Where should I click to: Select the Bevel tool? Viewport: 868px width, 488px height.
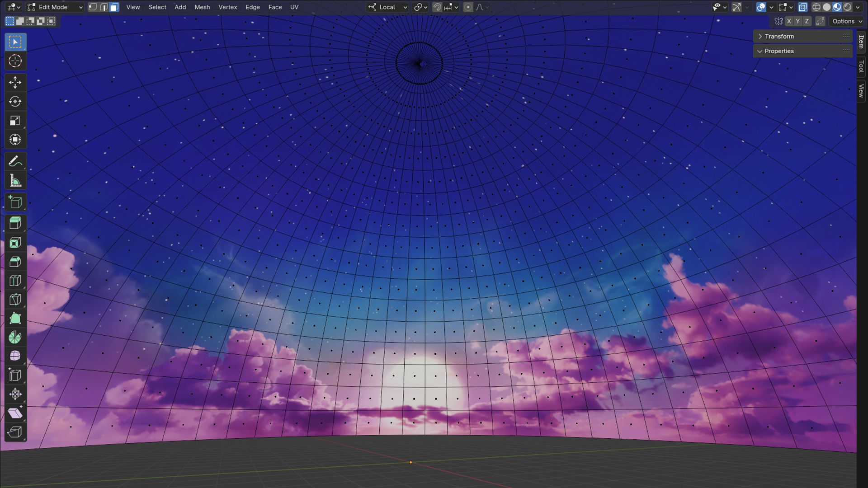pyautogui.click(x=15, y=262)
